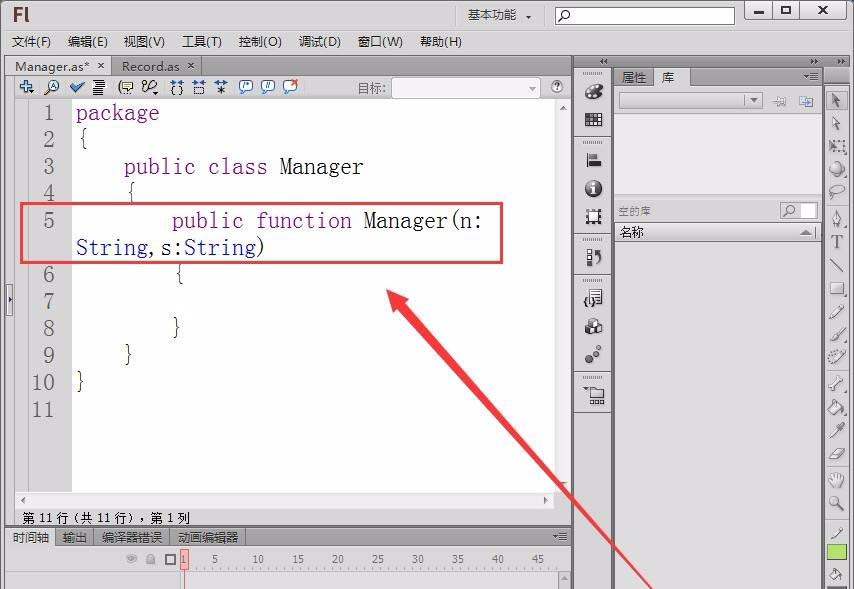Viewport: 854px width, 589px height.
Task: Open debug options stethoscope icon
Action: tap(150, 87)
